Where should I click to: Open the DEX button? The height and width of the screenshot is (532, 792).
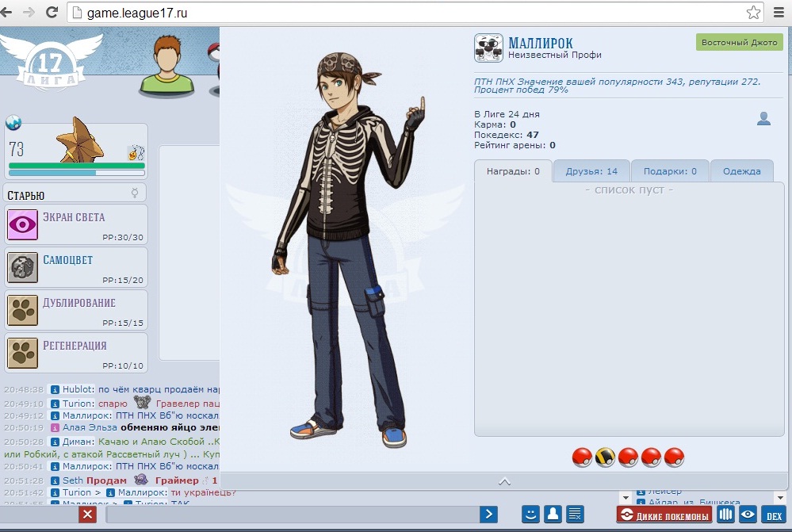click(x=774, y=515)
